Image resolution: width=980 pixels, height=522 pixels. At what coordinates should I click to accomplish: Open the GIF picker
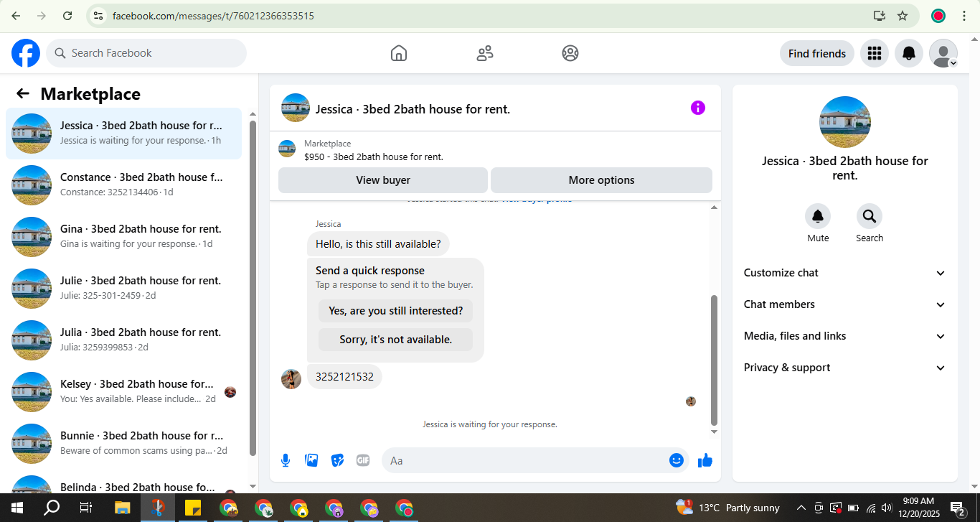[363, 460]
